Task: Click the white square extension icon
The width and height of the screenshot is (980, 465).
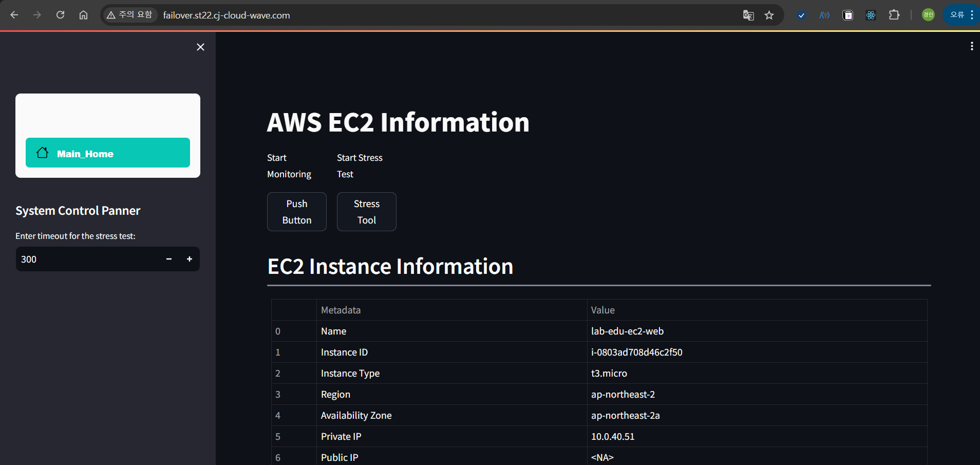Action: point(848,15)
